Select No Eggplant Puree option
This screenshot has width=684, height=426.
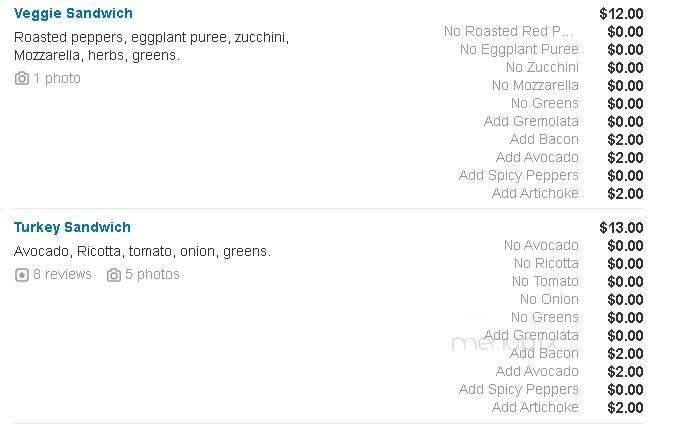coord(519,49)
